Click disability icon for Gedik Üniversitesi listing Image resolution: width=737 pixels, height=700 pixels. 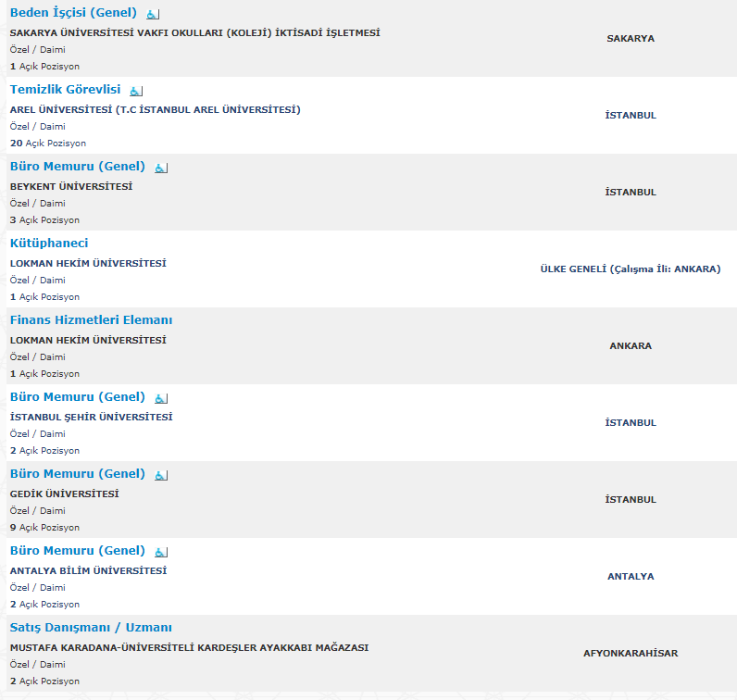(161, 476)
